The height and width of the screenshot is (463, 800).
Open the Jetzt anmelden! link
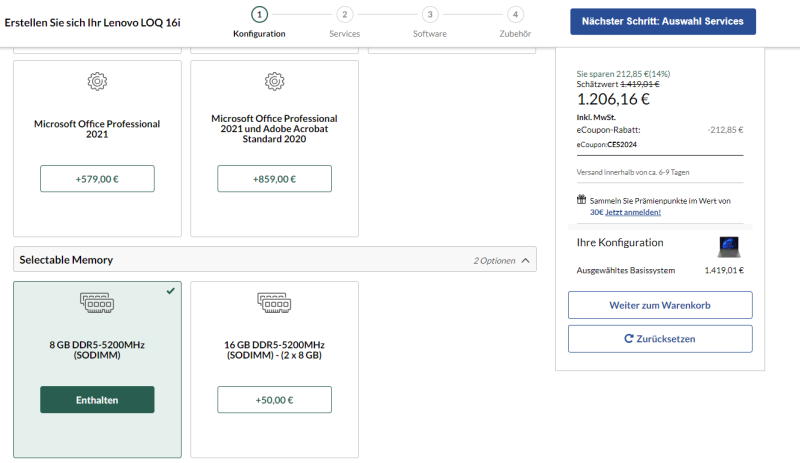(x=633, y=212)
